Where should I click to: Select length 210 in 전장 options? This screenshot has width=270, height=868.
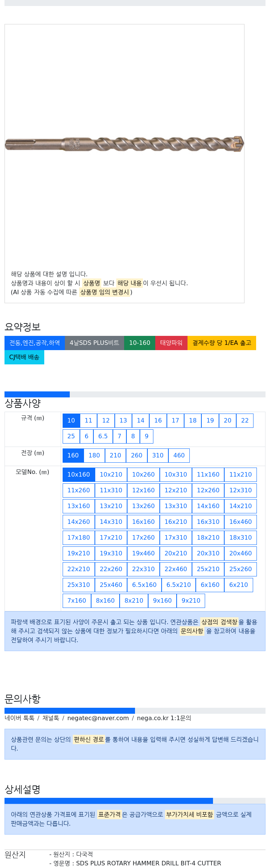coord(115,456)
